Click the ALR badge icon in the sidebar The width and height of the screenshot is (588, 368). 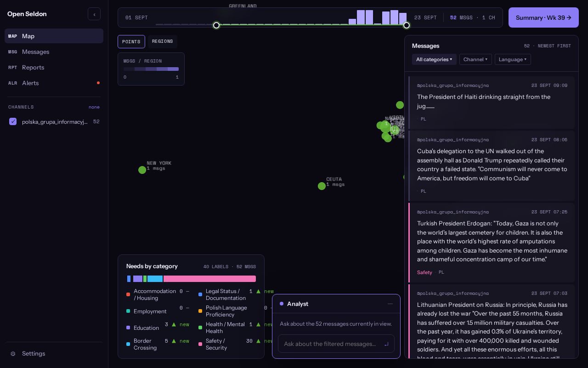(12, 83)
